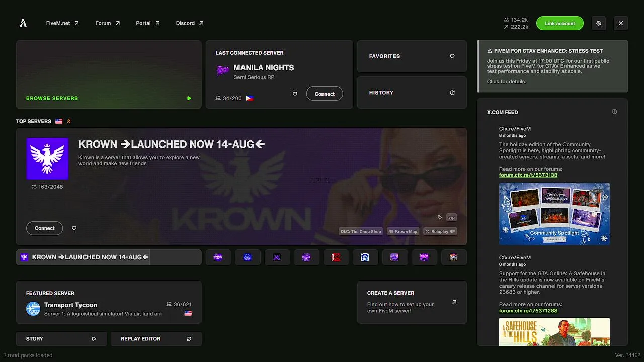
Task: Click the Create a Server arrow icon
Action: (454, 302)
